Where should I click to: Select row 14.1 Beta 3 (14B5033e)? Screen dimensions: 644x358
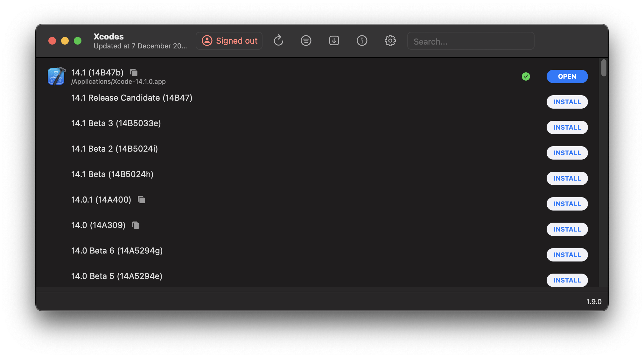click(116, 123)
